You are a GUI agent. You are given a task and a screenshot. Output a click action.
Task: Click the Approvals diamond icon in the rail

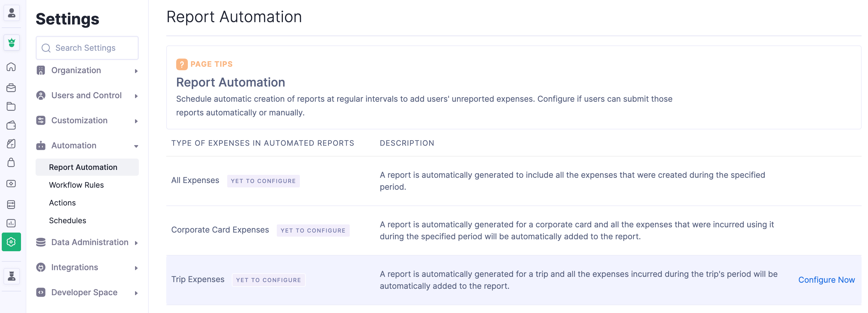pyautogui.click(x=11, y=184)
